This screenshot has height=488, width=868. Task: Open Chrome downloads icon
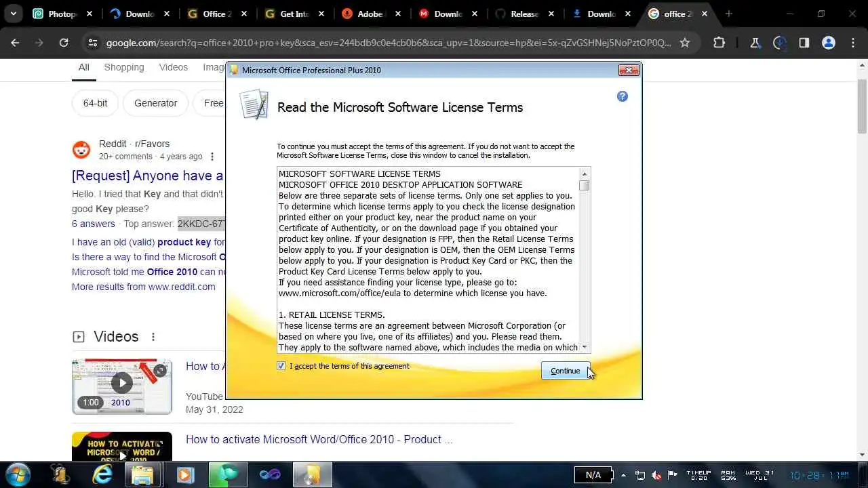[x=780, y=43]
